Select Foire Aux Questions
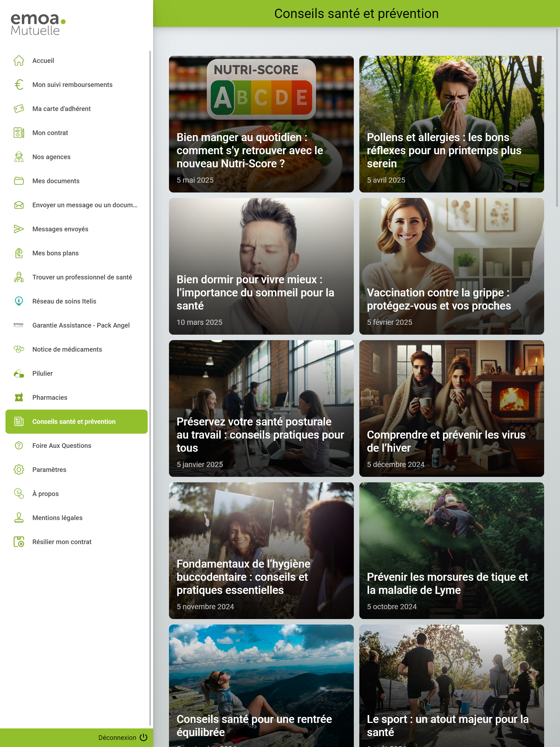 tap(76, 445)
